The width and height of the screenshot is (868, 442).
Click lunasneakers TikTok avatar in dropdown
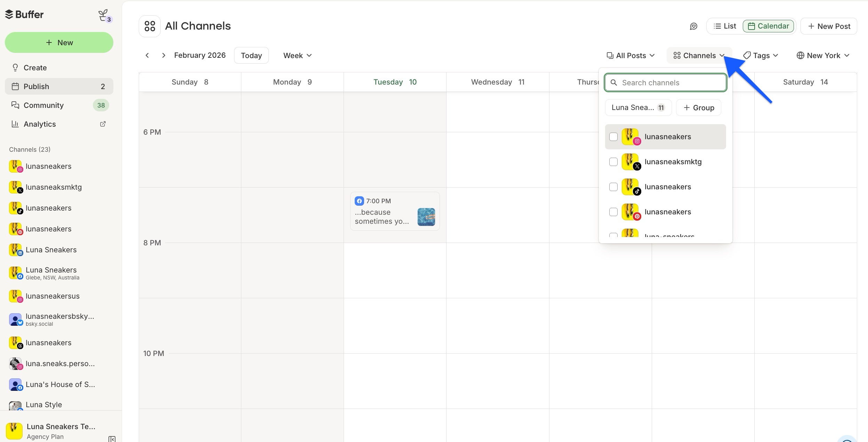(x=631, y=187)
